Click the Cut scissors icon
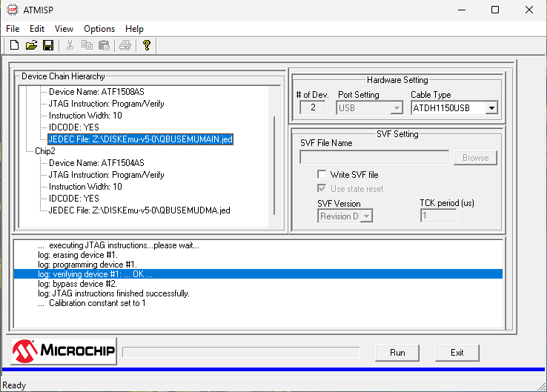This screenshot has width=547, height=392. coord(70,45)
